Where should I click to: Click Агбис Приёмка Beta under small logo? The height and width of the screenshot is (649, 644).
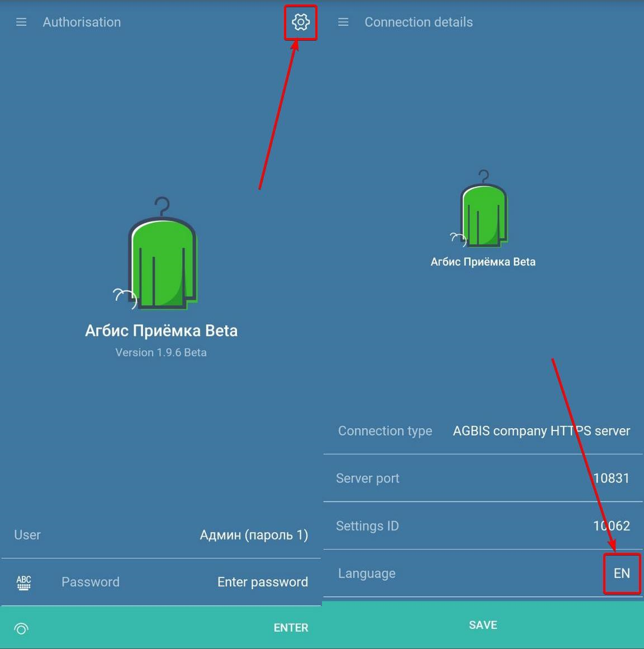coord(483,262)
